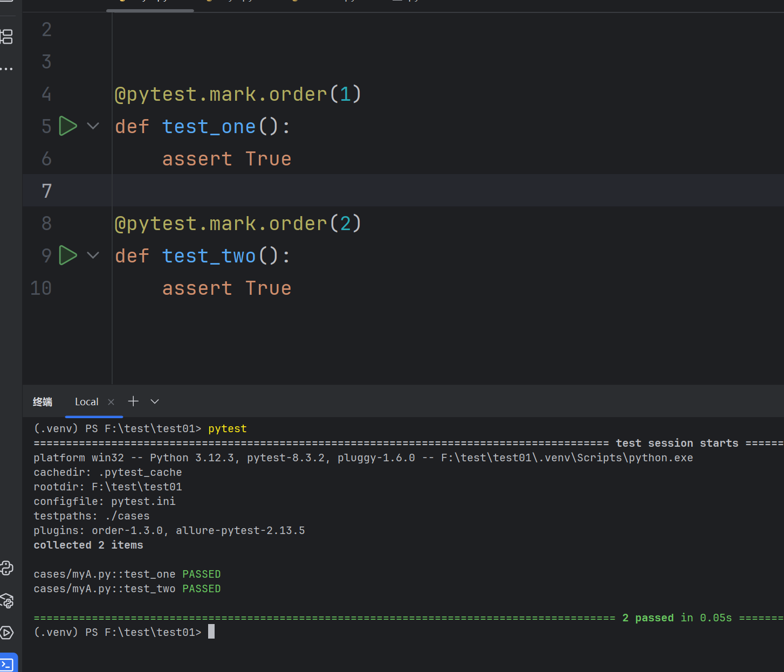Click '2 passed in 0.05s' summary

[x=677, y=618]
